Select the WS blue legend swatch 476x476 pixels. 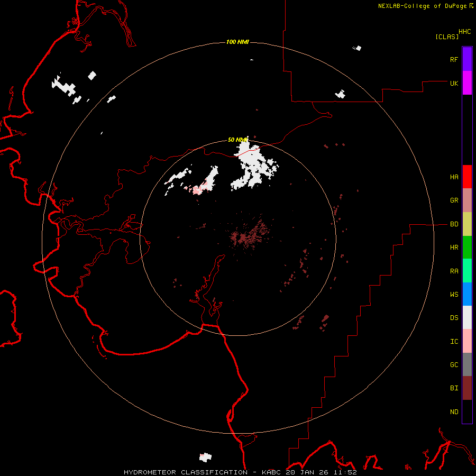tap(467, 294)
